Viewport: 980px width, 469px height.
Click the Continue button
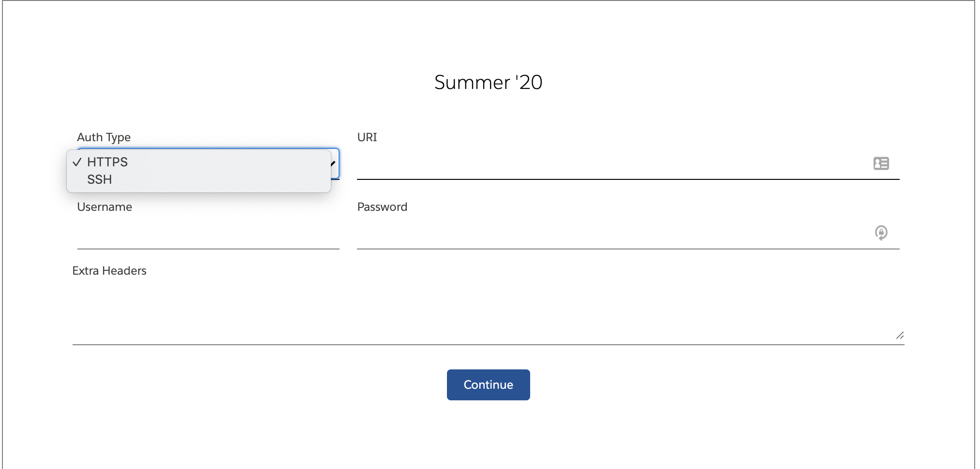click(x=488, y=385)
